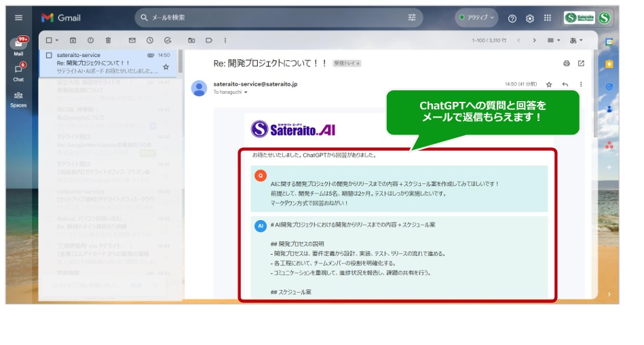Open the Labels tag icon
Screen dimensions: 644x345
[x=209, y=40]
